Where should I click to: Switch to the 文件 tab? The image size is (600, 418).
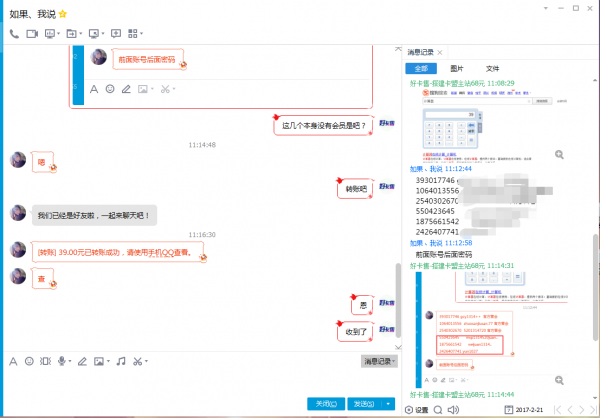click(492, 68)
